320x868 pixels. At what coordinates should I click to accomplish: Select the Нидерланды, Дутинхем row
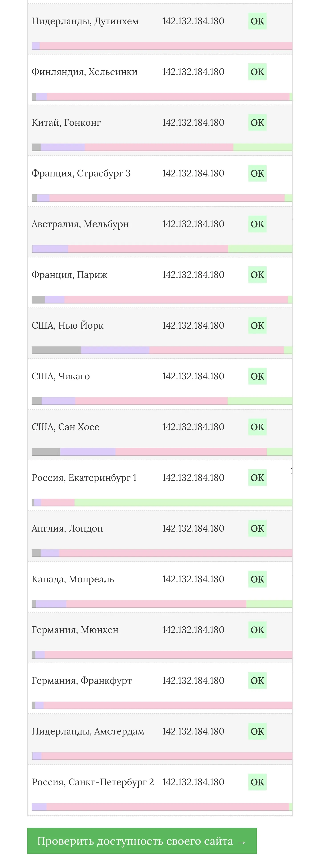pos(160,29)
